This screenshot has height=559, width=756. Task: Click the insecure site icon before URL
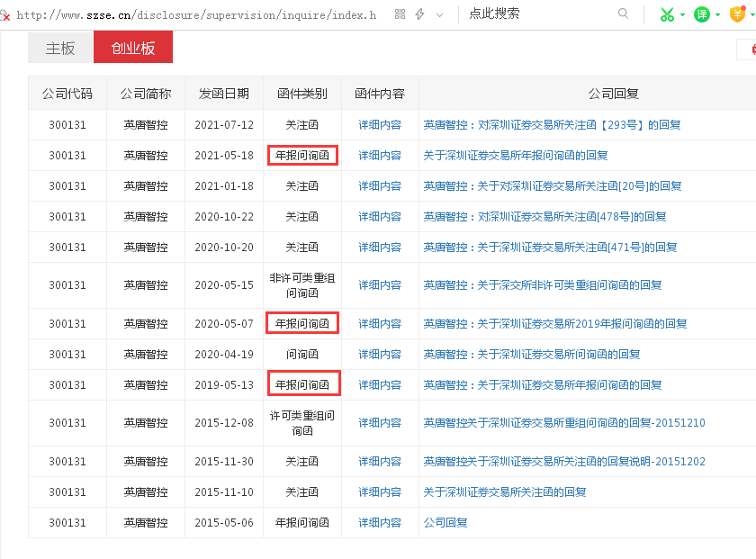5,15
